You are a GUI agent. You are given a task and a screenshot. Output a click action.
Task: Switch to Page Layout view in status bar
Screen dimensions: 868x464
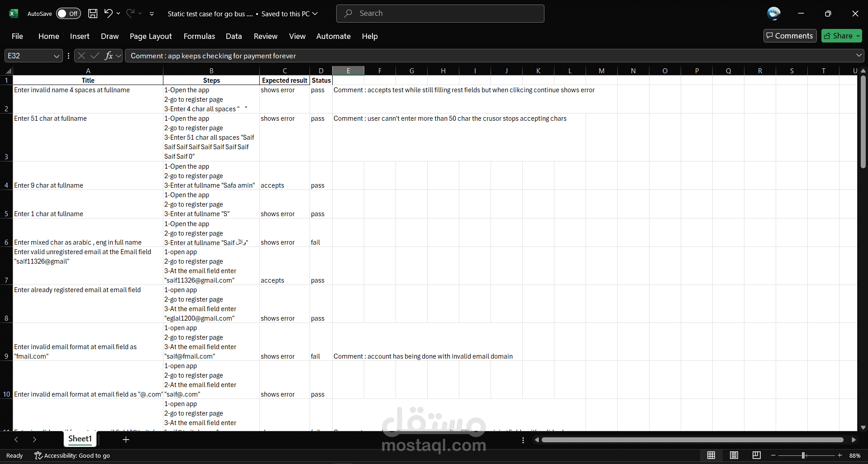[734, 455]
